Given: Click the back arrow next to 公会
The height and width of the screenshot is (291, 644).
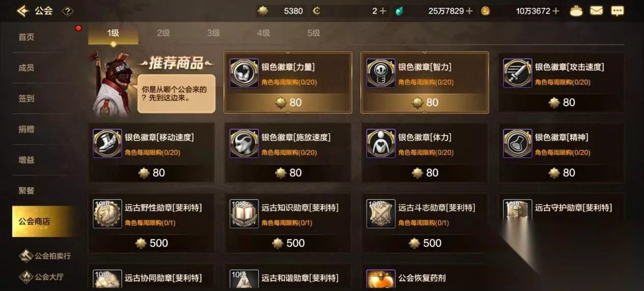Looking at the screenshot, I should [22, 11].
